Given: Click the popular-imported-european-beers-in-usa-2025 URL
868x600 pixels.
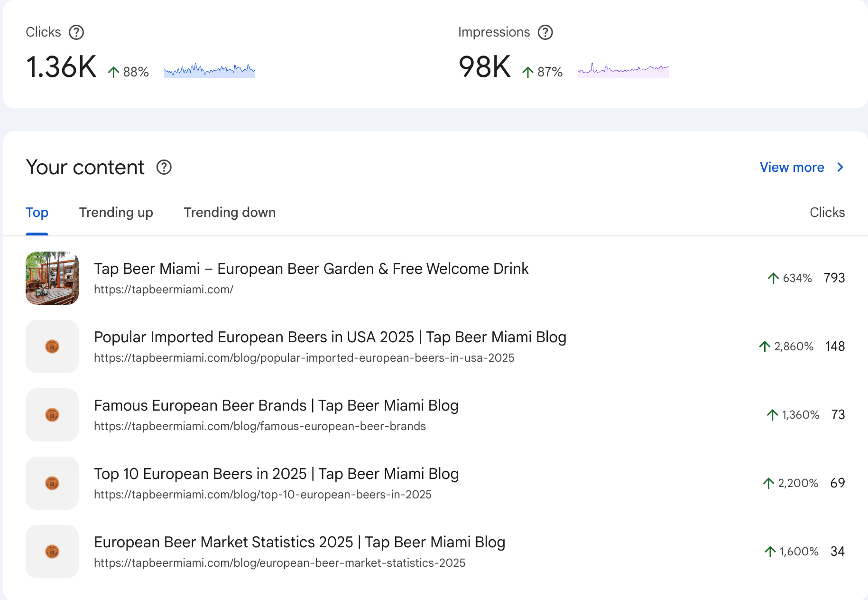Looking at the screenshot, I should coord(304,358).
